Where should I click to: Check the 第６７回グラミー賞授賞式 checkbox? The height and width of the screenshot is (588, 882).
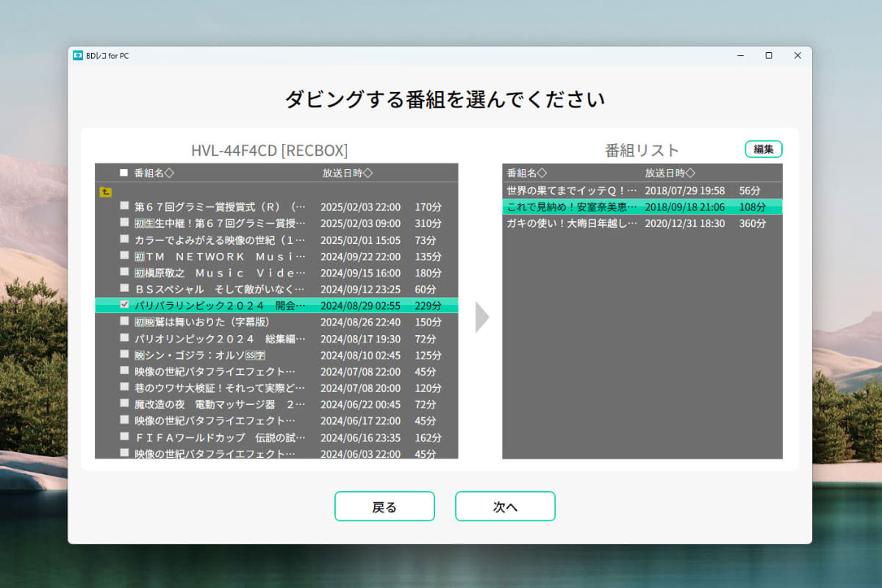pyautogui.click(x=124, y=207)
